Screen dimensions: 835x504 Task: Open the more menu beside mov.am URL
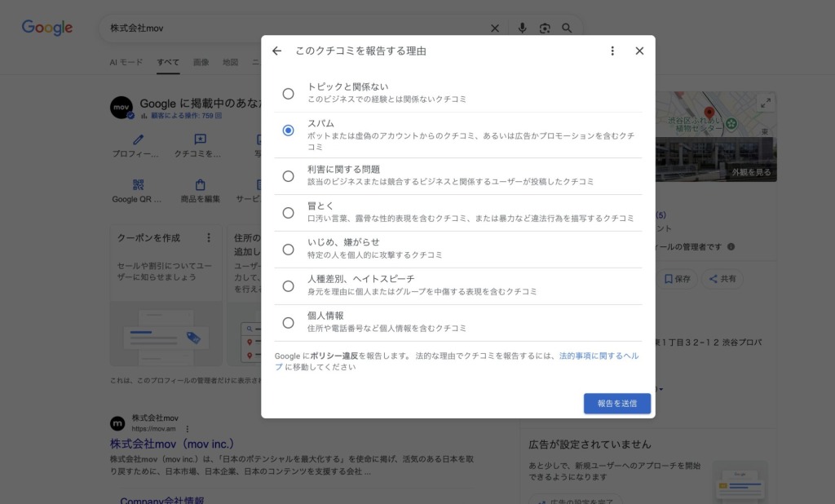coord(187,429)
